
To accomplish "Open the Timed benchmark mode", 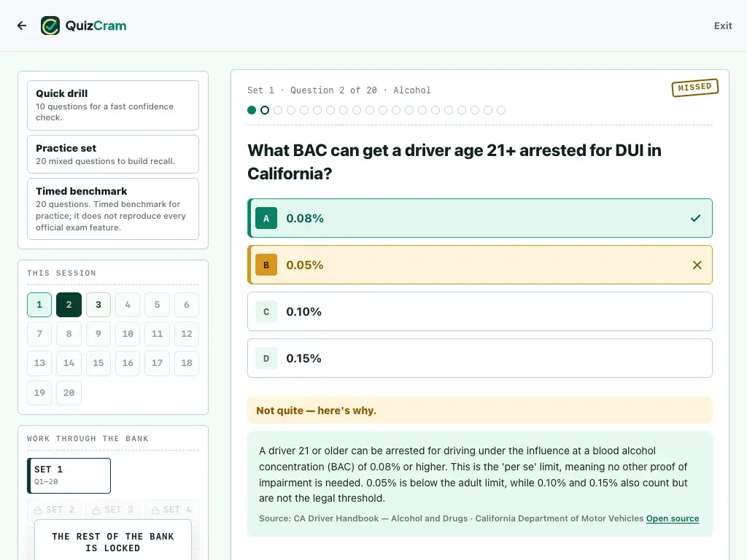I will tap(113, 209).
